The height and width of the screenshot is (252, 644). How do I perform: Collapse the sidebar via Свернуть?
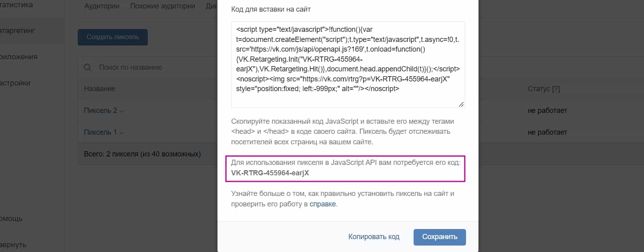point(13,245)
